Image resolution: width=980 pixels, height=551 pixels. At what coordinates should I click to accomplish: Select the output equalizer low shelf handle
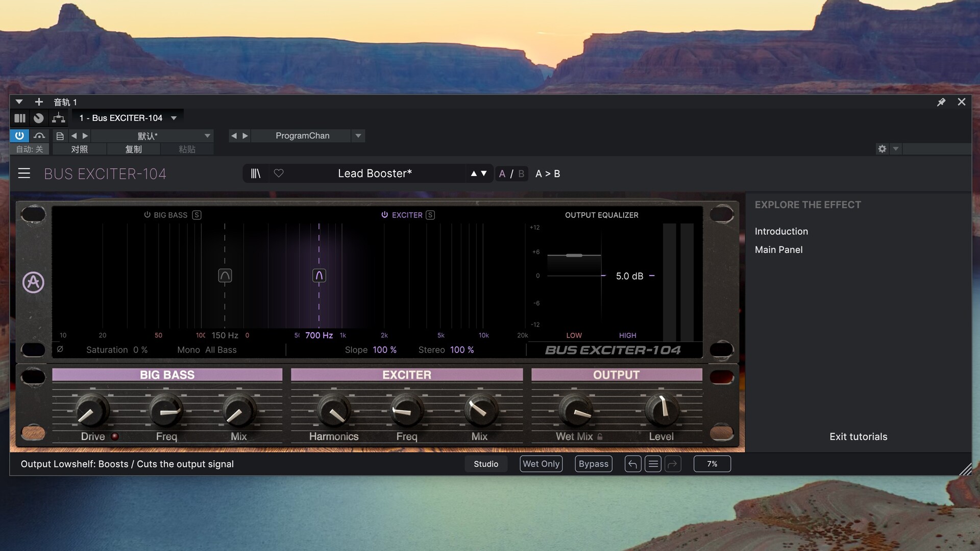click(574, 255)
